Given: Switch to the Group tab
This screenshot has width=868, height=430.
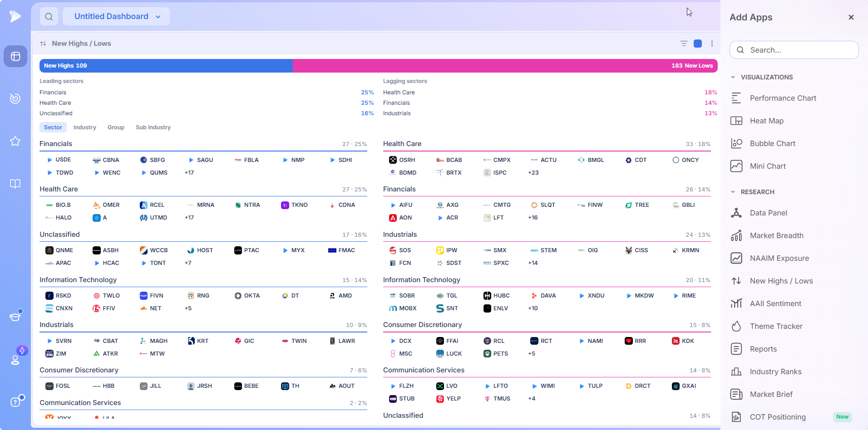Looking at the screenshot, I should pos(116,127).
